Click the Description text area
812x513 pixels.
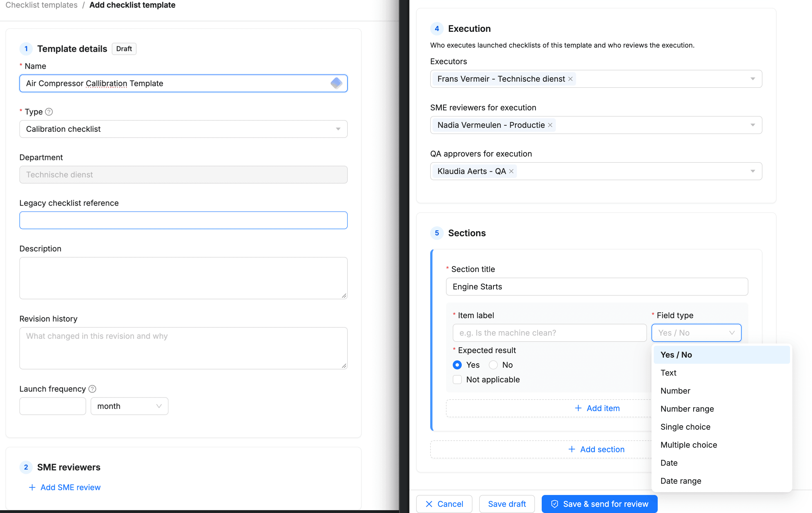(x=184, y=278)
